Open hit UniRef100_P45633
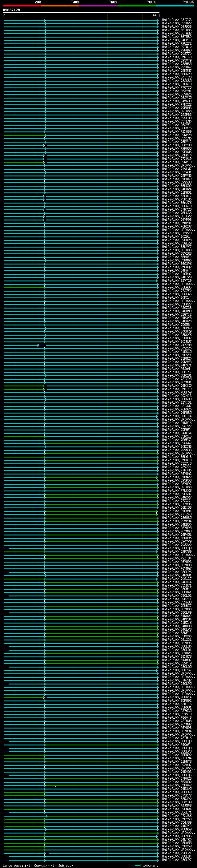197x868 pixels. point(177,101)
